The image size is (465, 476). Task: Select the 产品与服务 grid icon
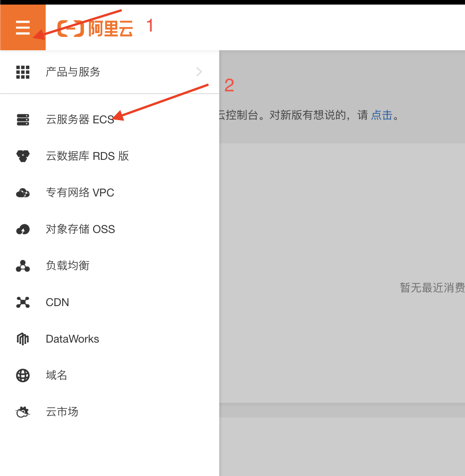[23, 72]
